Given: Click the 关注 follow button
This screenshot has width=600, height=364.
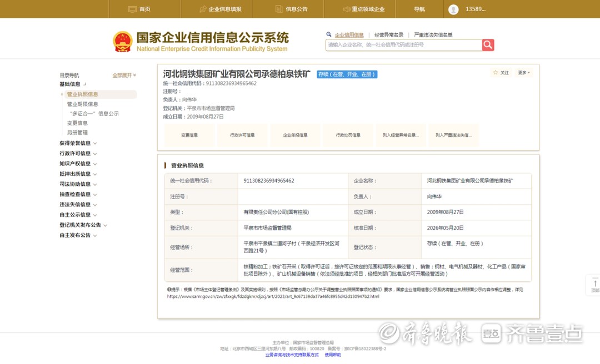Looking at the screenshot, I should [501, 72].
